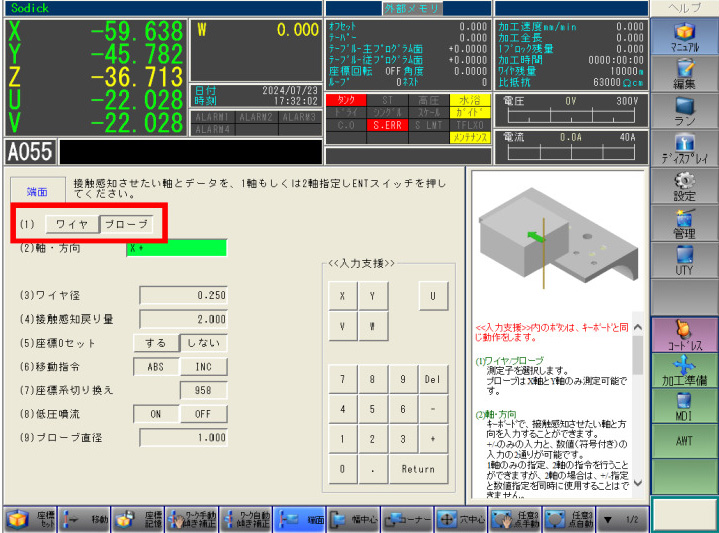
Task: Click the 軸・方向 green input field
Action: click(177, 248)
